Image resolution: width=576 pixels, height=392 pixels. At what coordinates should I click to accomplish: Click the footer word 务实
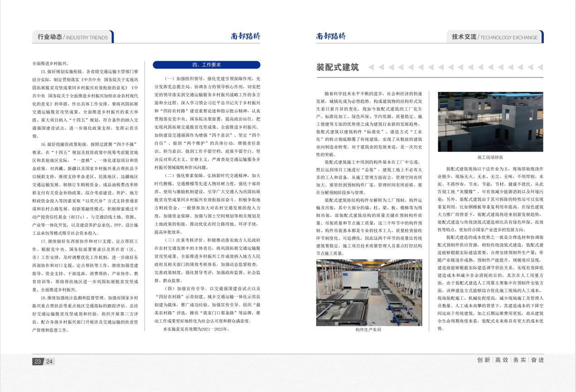point(519,360)
